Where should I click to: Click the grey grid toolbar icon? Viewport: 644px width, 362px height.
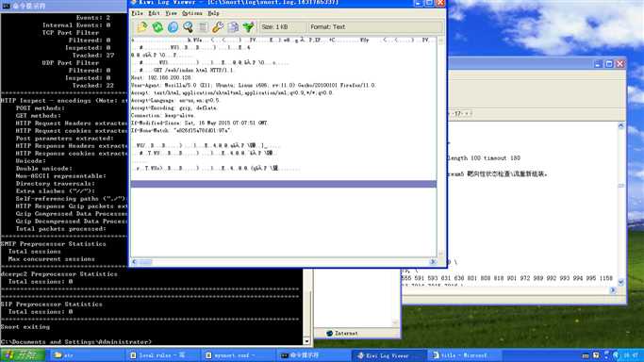pyautogui.click(x=204, y=27)
